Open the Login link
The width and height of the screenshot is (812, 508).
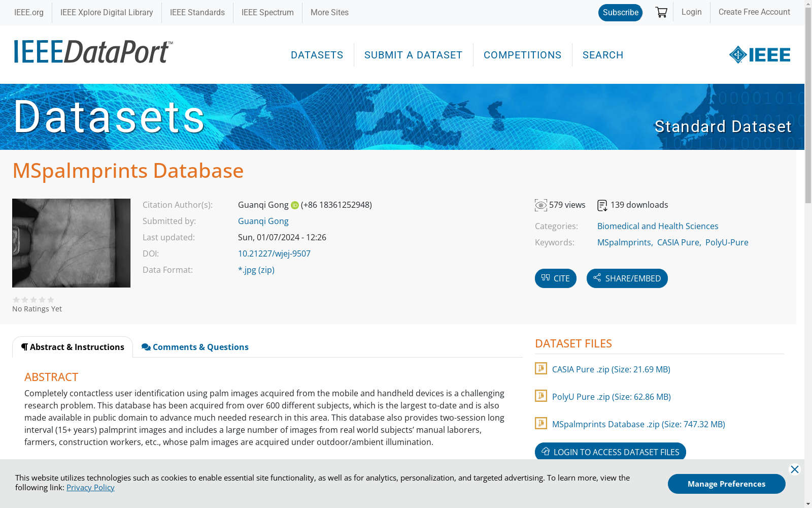(692, 12)
